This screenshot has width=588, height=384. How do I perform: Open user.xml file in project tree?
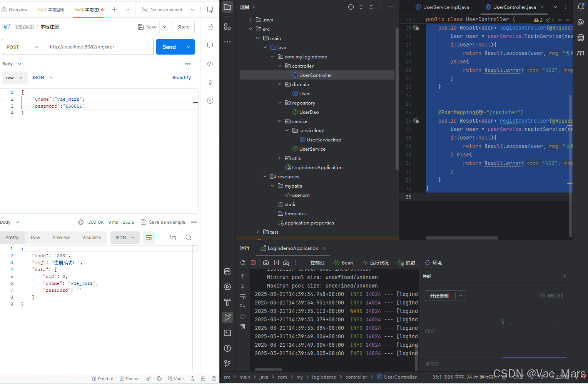[297, 195]
